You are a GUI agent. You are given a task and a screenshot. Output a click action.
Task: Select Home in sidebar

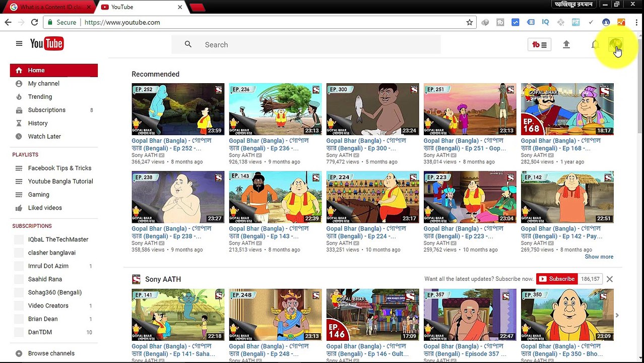(x=54, y=70)
